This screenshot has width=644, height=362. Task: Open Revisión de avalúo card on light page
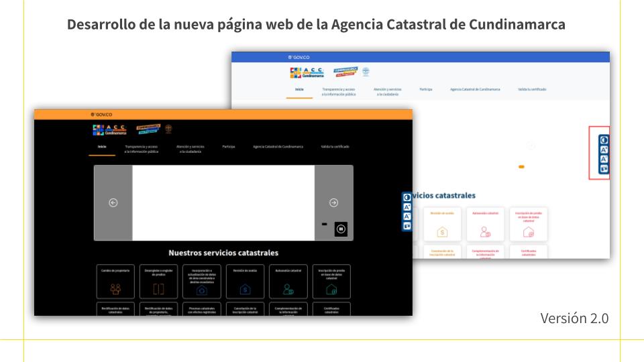[x=442, y=224]
